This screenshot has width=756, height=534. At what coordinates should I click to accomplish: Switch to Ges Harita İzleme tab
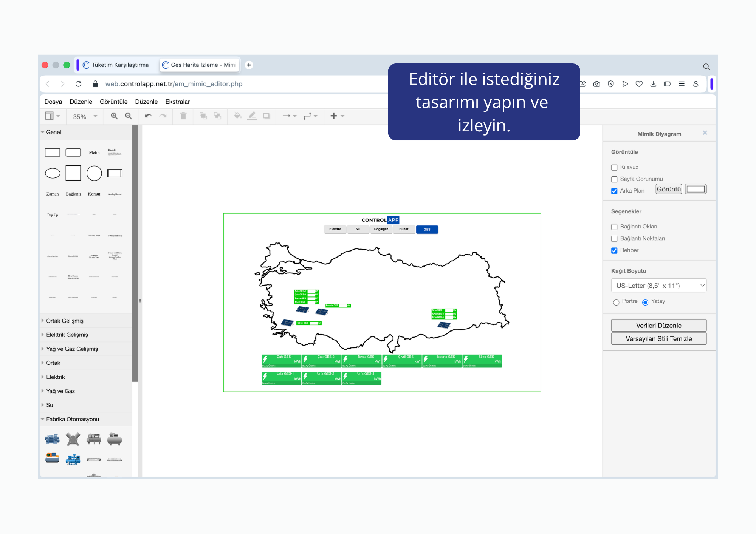200,65
